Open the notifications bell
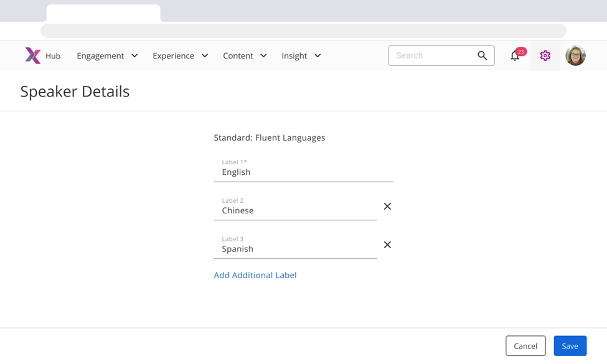The width and height of the screenshot is (607, 364). pos(515,56)
